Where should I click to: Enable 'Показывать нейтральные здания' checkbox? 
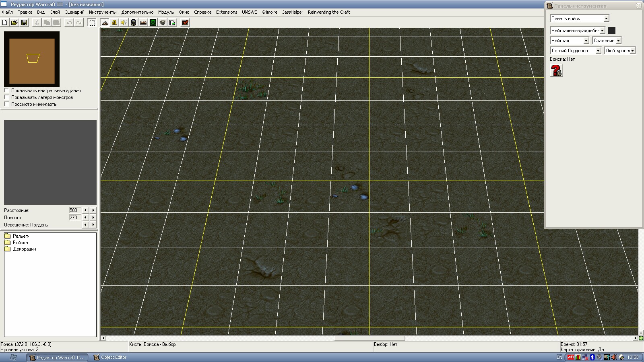(6, 90)
